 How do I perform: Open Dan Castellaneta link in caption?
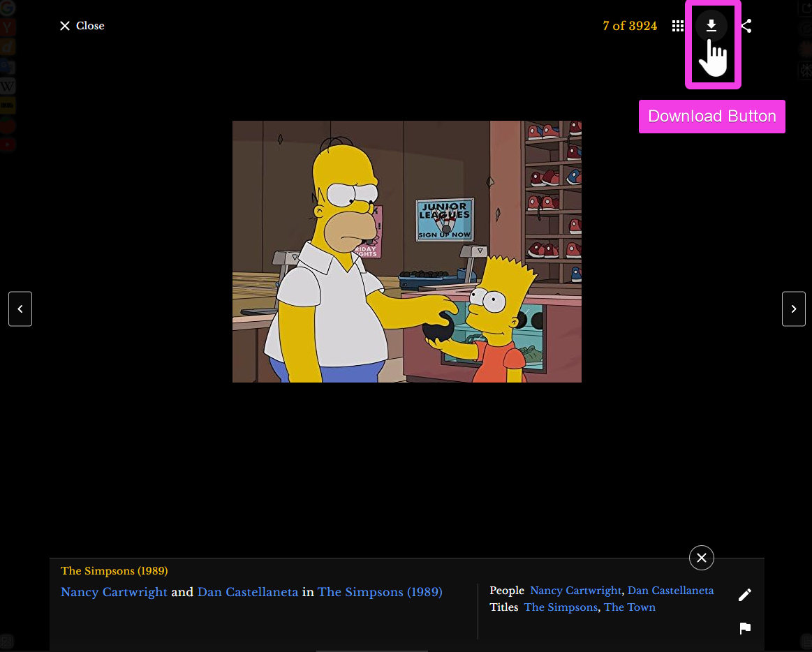tap(248, 592)
